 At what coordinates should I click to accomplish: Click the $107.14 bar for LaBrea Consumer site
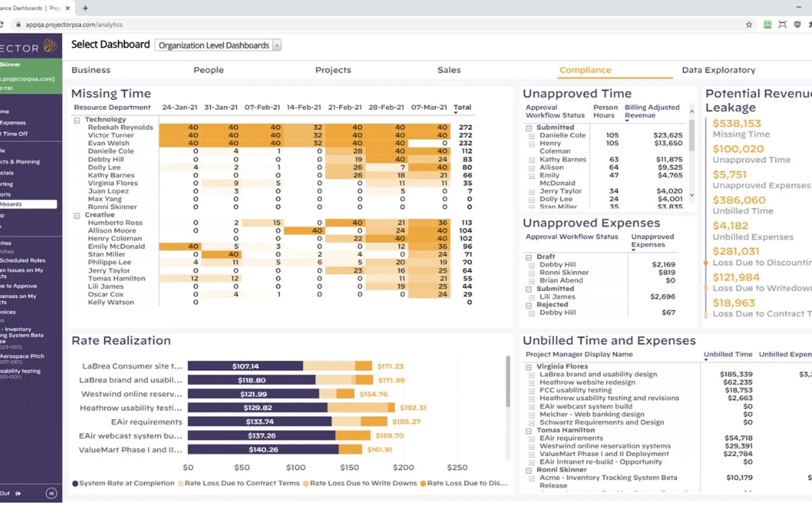click(245, 366)
